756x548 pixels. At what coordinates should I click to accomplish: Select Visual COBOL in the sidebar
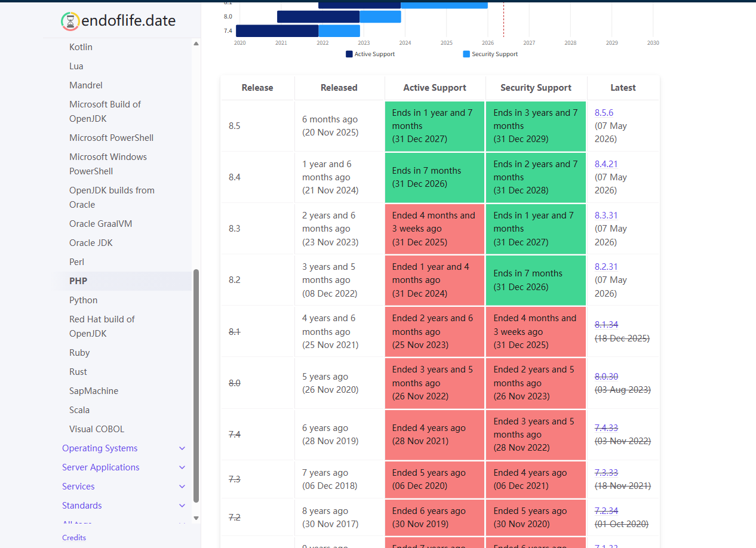tap(97, 429)
